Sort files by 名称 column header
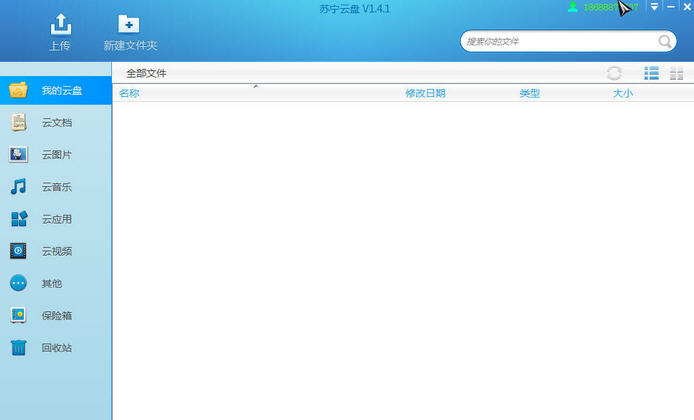The height and width of the screenshot is (420, 694). (129, 93)
